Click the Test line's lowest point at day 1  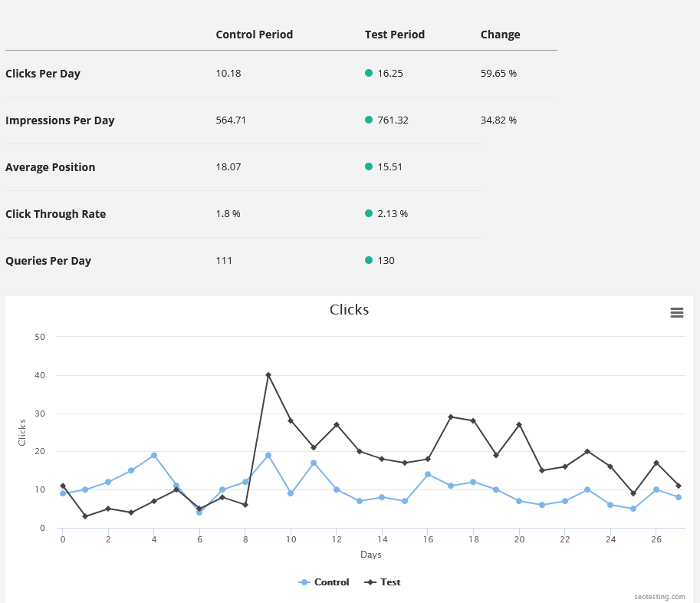click(85, 516)
